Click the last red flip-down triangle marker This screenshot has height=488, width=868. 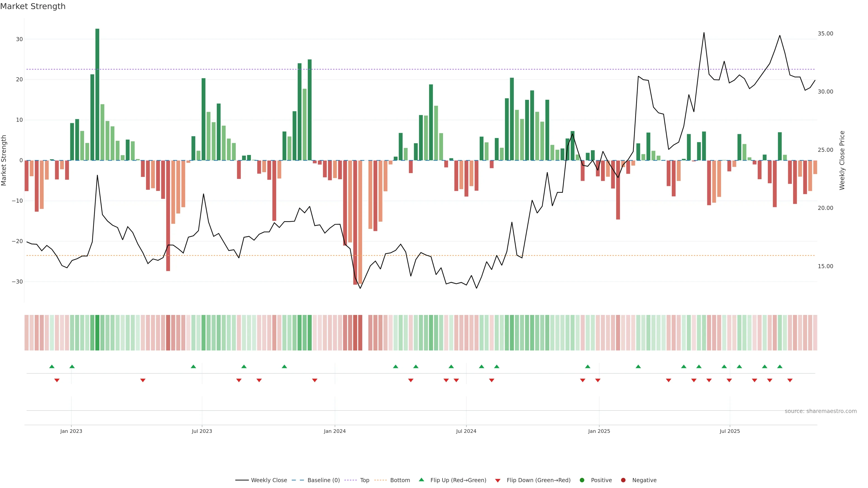click(x=790, y=380)
